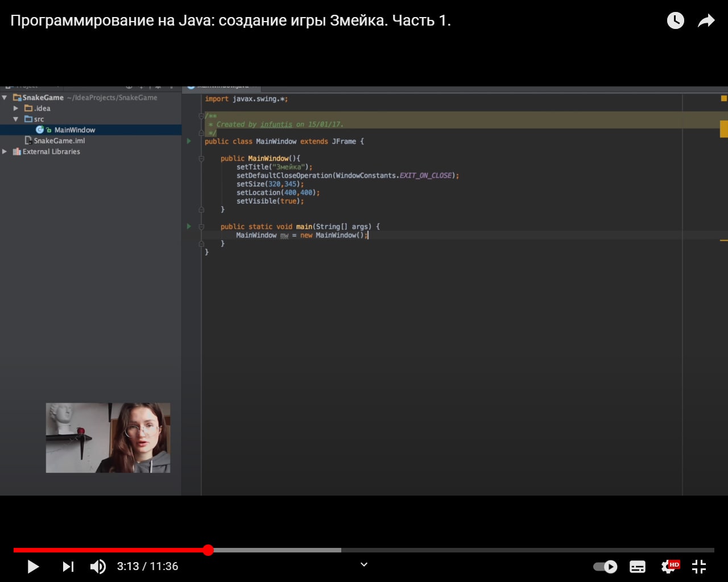Mute the video volume
Image resolution: width=728 pixels, height=582 pixels.
pyautogui.click(x=98, y=567)
